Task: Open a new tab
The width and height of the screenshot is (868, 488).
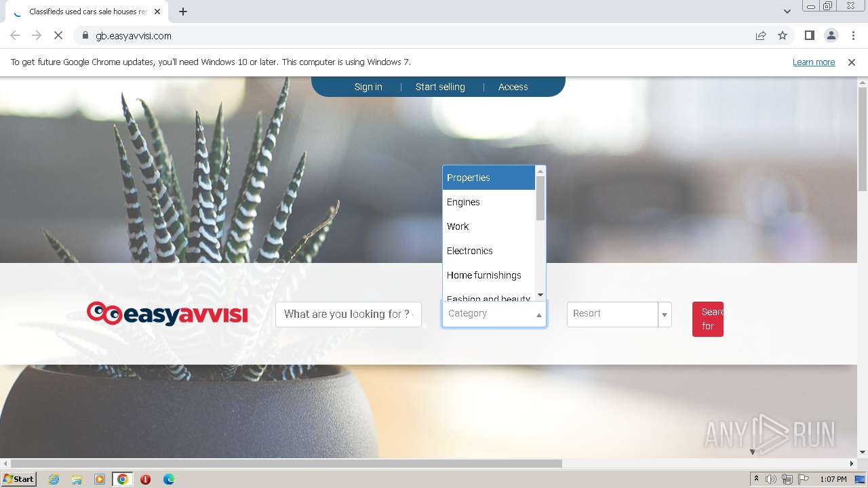Action: click(x=183, y=12)
